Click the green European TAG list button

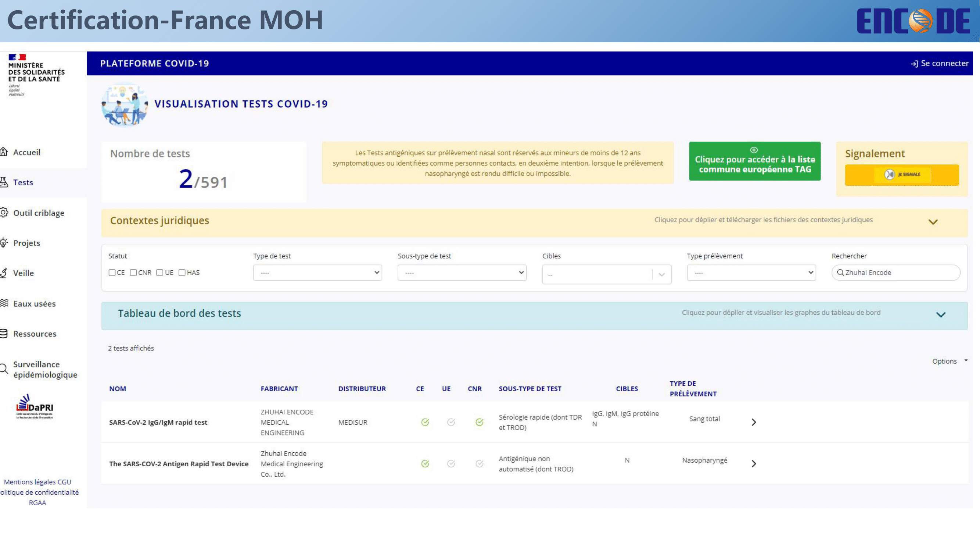[754, 161]
